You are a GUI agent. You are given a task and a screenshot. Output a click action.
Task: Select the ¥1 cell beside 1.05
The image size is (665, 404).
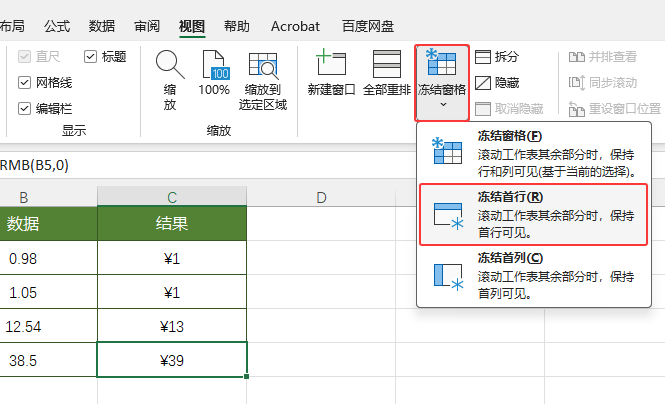click(172, 293)
